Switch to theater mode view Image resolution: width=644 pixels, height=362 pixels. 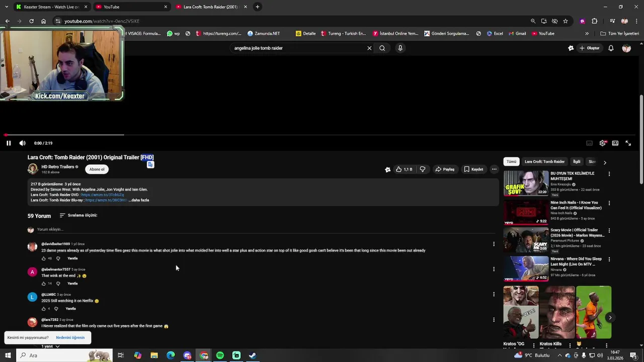(x=615, y=143)
